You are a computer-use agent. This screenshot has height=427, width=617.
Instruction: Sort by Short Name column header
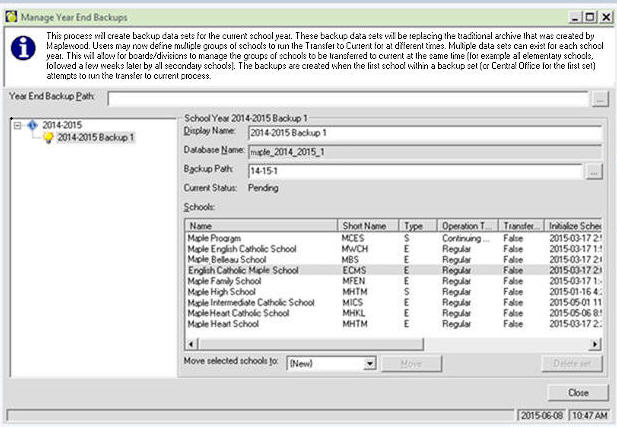tap(368, 227)
